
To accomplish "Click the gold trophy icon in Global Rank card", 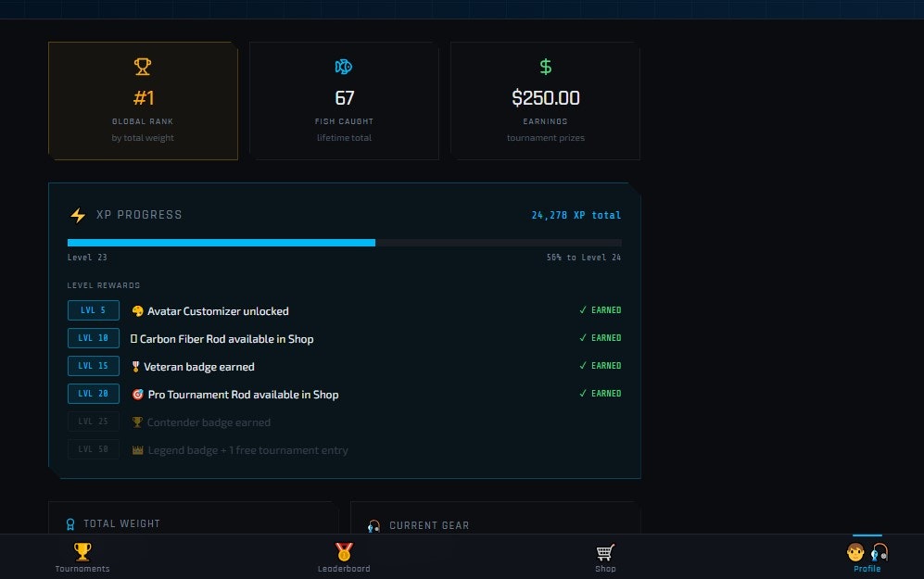I will pyautogui.click(x=143, y=67).
